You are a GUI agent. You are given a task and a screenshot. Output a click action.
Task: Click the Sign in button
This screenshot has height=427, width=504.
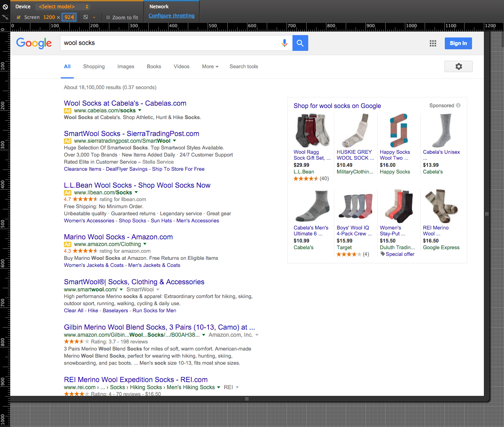[458, 43]
